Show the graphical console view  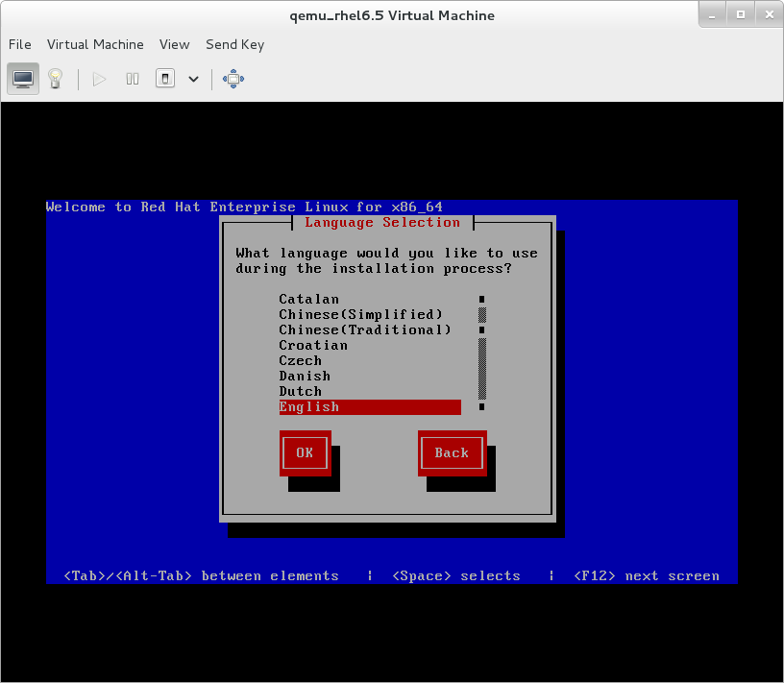pyautogui.click(x=23, y=79)
